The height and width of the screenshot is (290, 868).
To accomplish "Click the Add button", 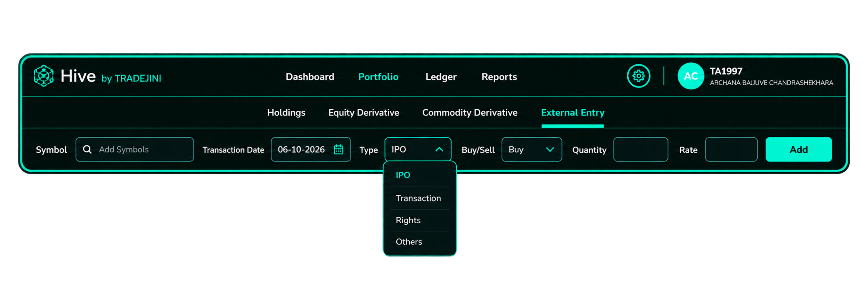I will (798, 149).
